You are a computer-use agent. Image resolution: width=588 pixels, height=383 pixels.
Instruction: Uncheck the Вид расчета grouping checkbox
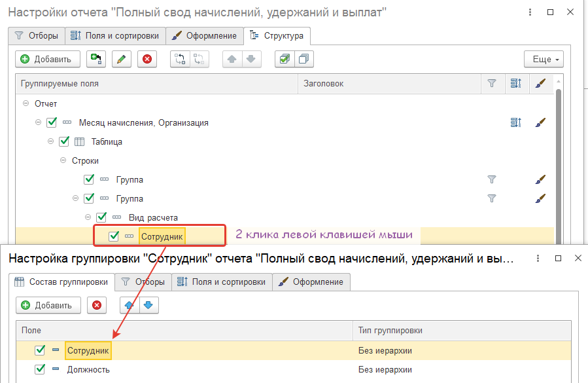[101, 217]
